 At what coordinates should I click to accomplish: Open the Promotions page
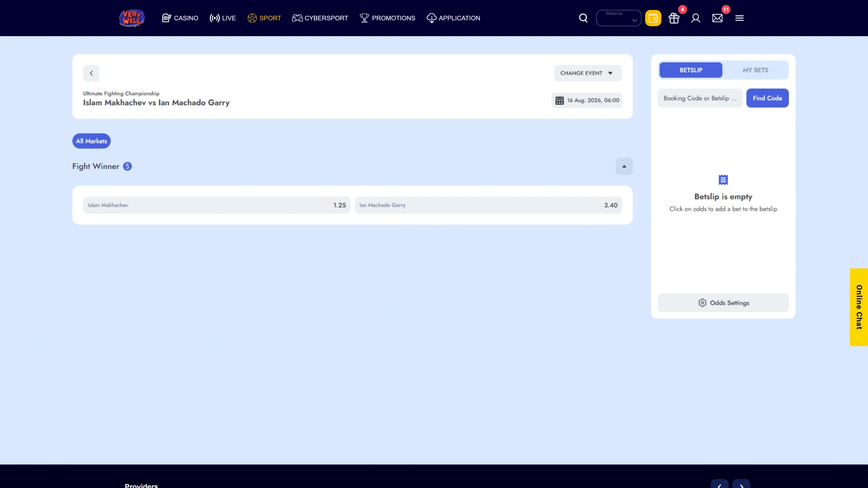tap(387, 18)
